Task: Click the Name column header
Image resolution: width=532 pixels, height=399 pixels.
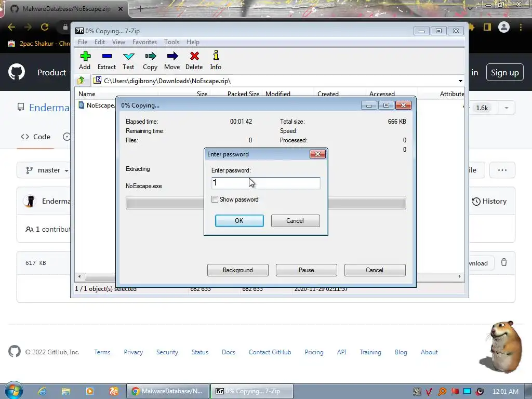Action: [x=117, y=94]
